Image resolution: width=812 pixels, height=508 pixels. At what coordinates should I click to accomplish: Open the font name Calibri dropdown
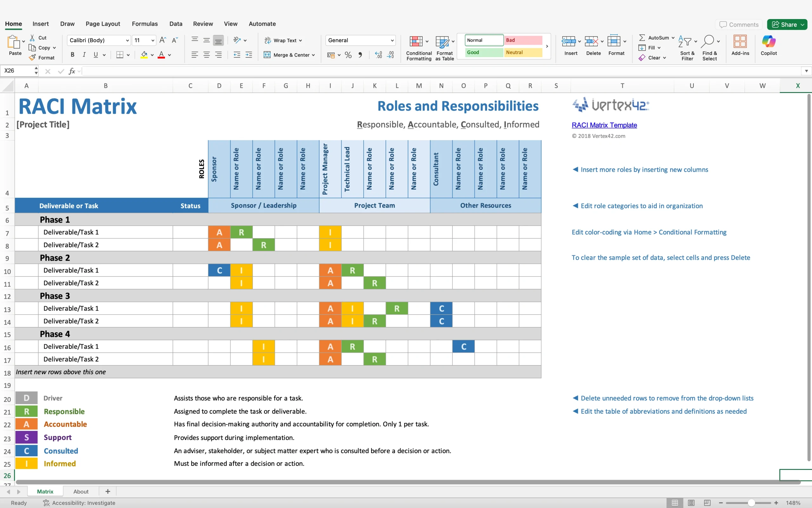(128, 41)
